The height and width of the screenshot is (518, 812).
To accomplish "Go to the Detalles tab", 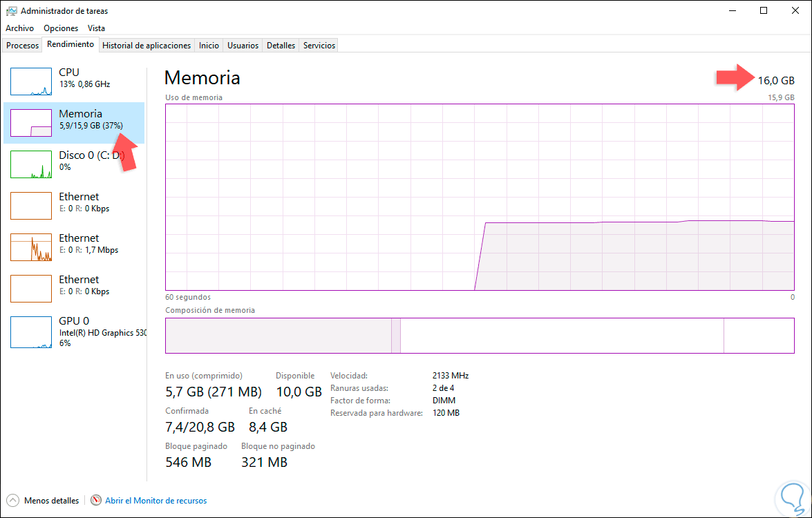I will pyautogui.click(x=281, y=46).
